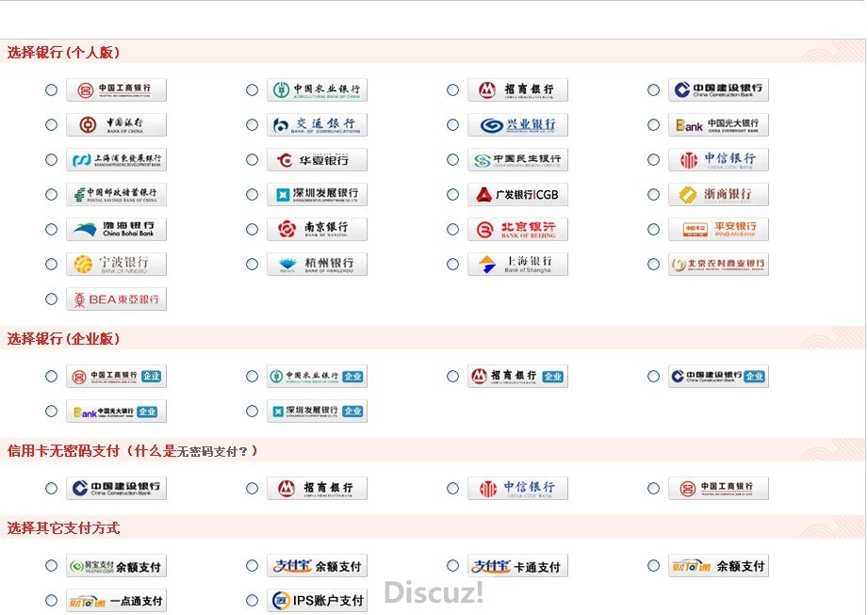This screenshot has width=868, height=615.
Task: Choose the 深圳发展银行 logo under 个人版
Action: point(318,194)
